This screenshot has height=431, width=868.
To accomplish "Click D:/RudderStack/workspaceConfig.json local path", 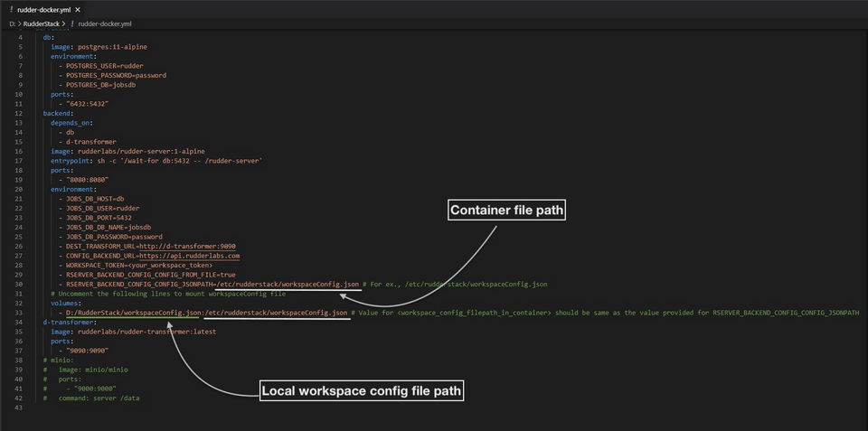I will click(x=133, y=312).
